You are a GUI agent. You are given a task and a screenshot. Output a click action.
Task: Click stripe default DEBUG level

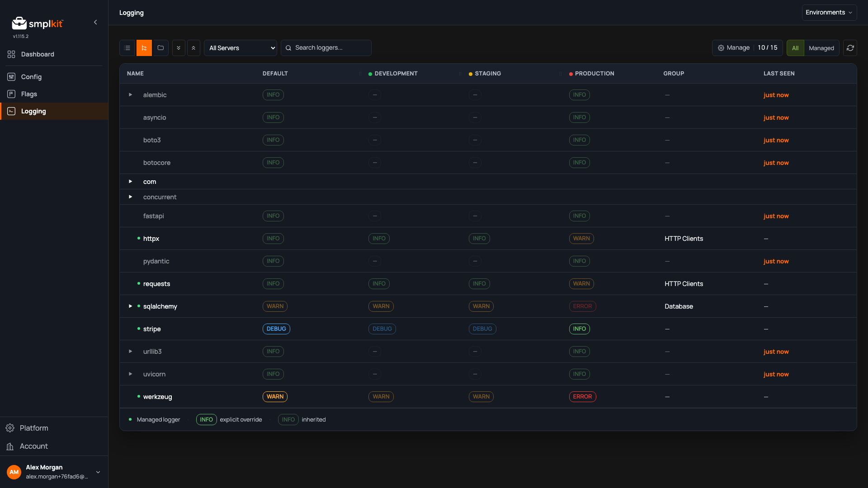(276, 329)
